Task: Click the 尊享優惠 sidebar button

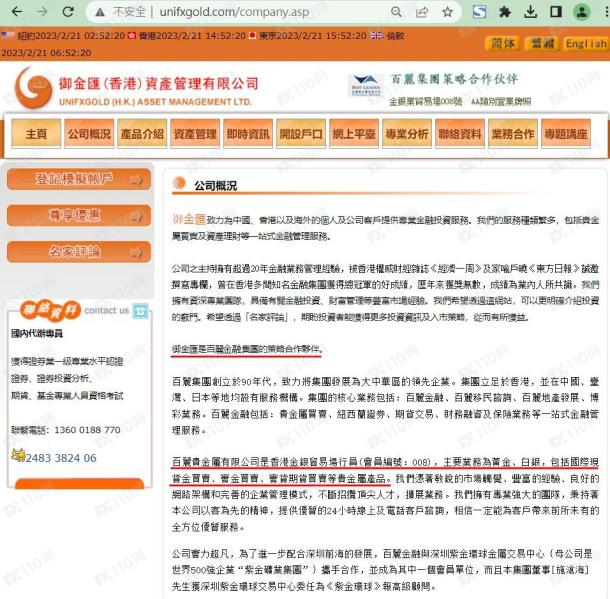Action: [x=79, y=215]
